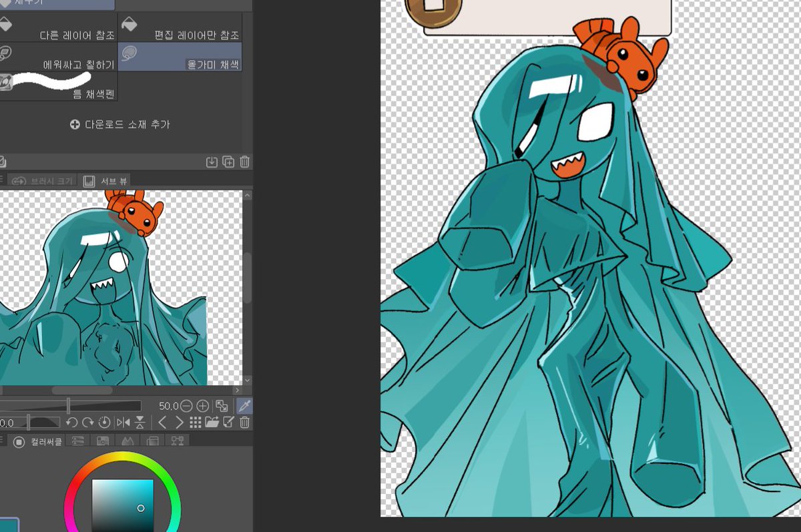The image size is (801, 532).
Task: Zoom out the Sub View image
Action: (186, 406)
